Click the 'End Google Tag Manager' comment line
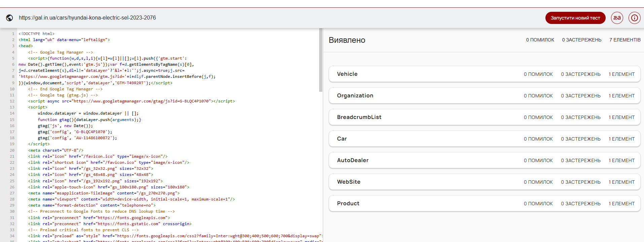644x242 pixels. pyautogui.click(x=65, y=89)
